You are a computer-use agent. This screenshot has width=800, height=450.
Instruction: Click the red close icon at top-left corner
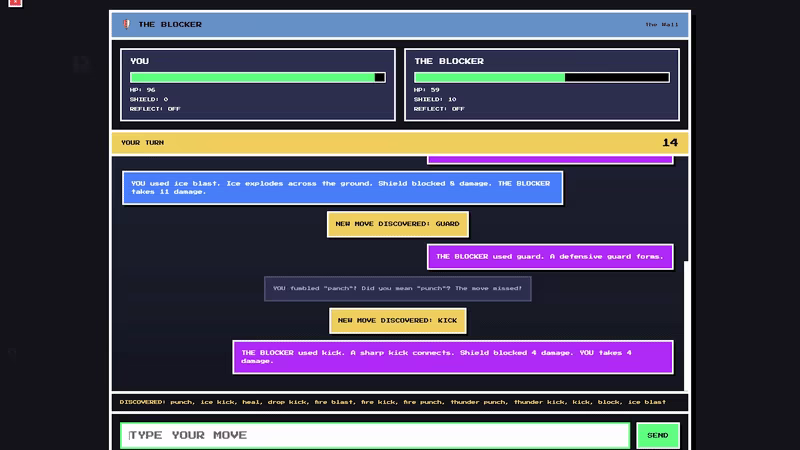coord(15,3)
